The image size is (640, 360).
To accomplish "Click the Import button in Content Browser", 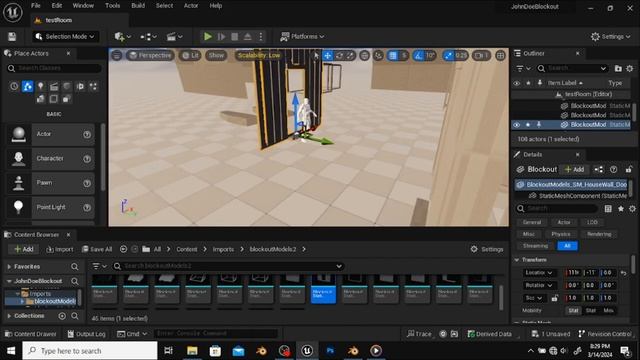I will coord(60,249).
